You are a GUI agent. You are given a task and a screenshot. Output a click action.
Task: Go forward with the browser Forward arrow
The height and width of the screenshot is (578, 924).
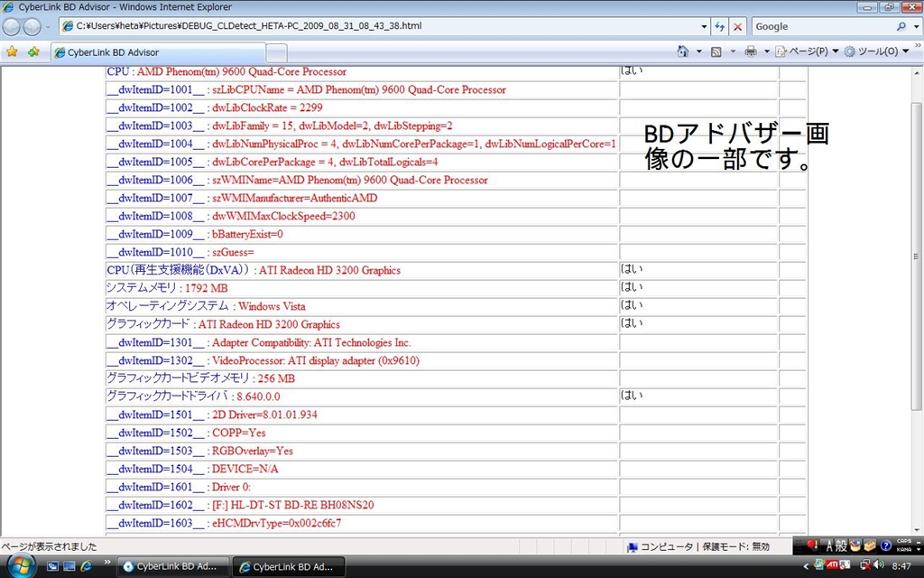(32, 26)
